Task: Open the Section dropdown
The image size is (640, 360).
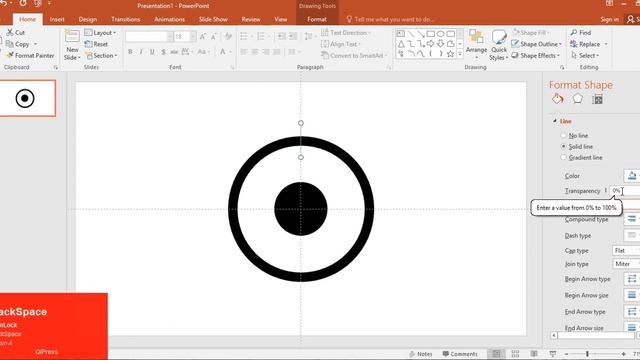Action: click(x=101, y=55)
